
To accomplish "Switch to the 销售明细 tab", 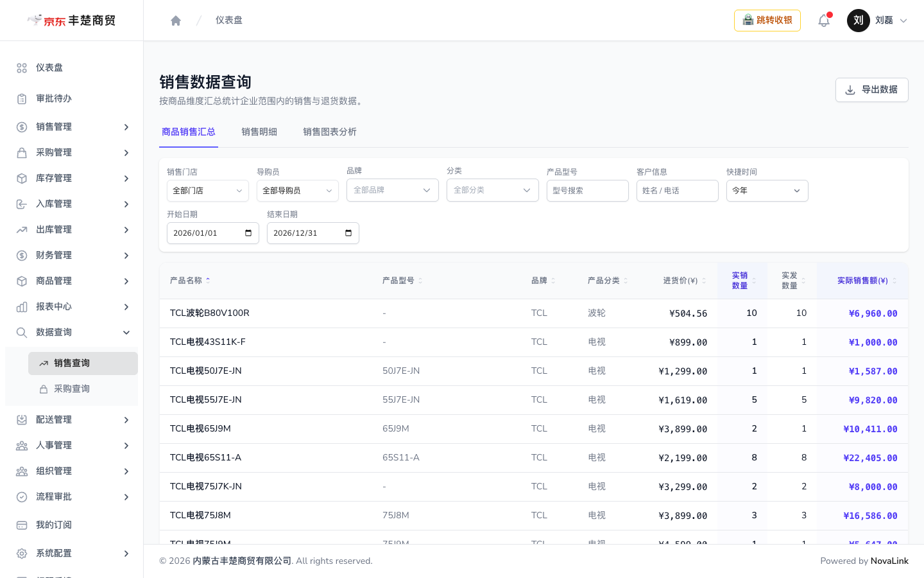I will [259, 132].
